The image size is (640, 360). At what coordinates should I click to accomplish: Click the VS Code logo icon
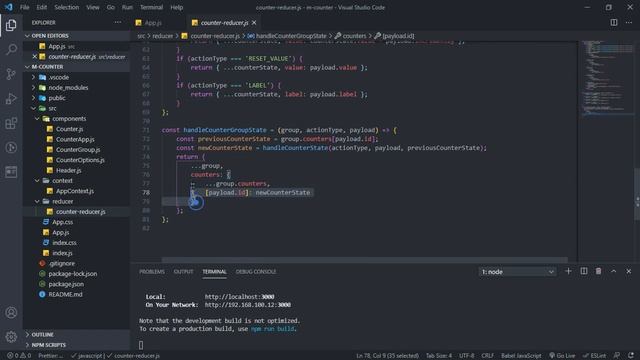(9, 7)
